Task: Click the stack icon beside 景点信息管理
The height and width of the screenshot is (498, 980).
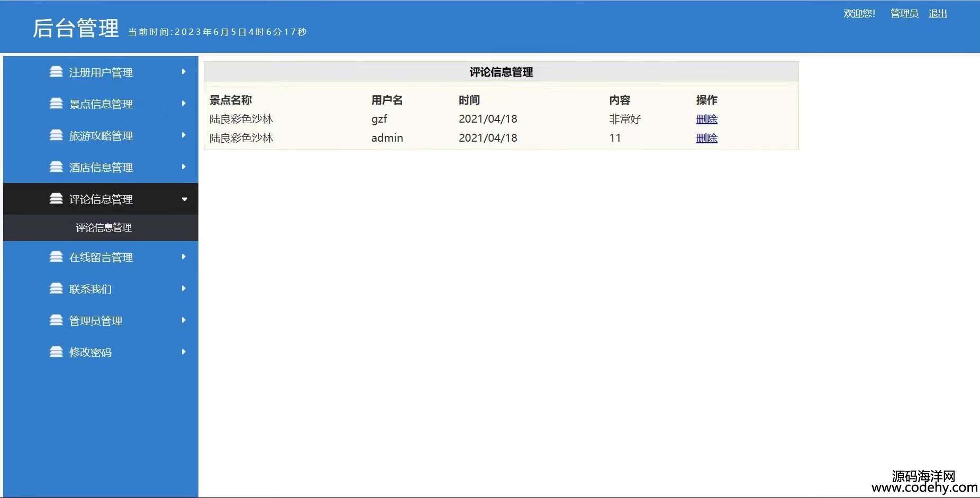Action: (x=56, y=103)
